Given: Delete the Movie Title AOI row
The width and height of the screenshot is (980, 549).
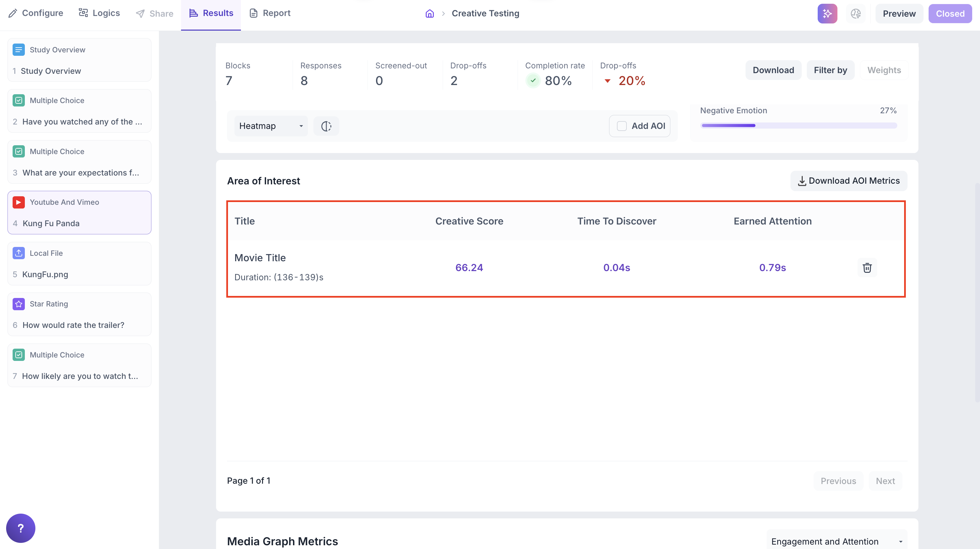Looking at the screenshot, I should tap(867, 268).
